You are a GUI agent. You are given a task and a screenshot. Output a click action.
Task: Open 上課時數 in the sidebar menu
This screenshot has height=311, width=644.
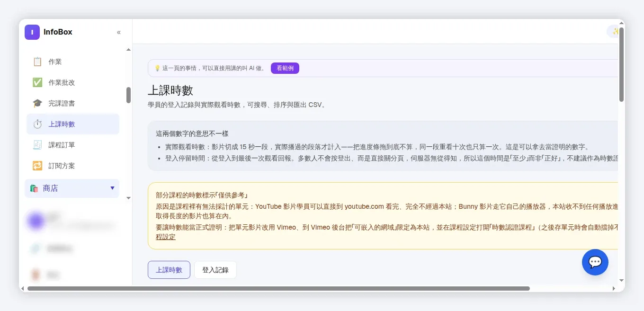73,124
